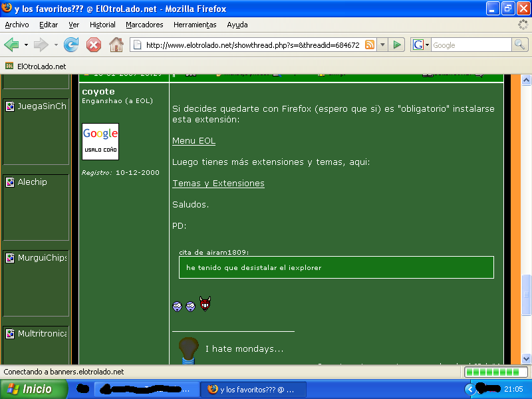The height and width of the screenshot is (399, 532).
Task: Click into the URL address field
Action: 253,45
